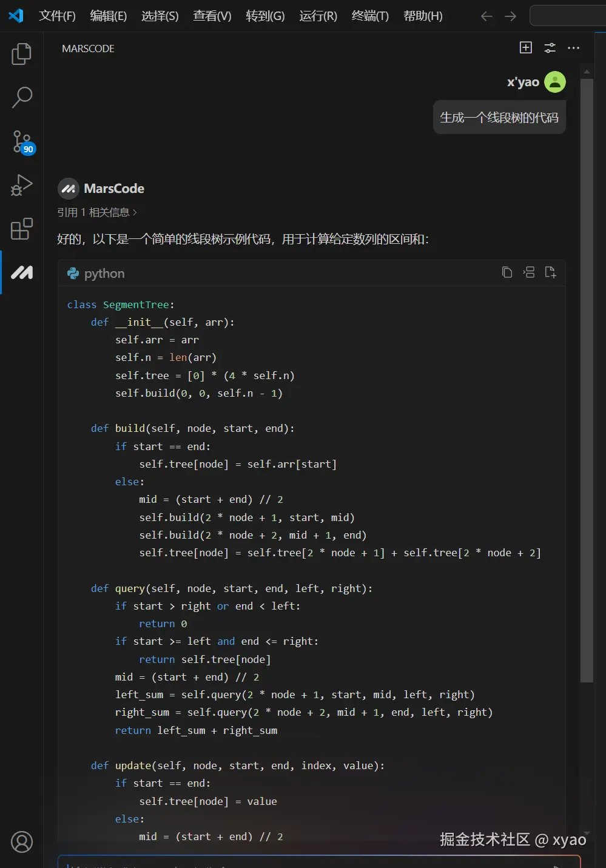The width and height of the screenshot is (606, 868).
Task: Click the line class SegmentTree:
Action: [x=121, y=304]
